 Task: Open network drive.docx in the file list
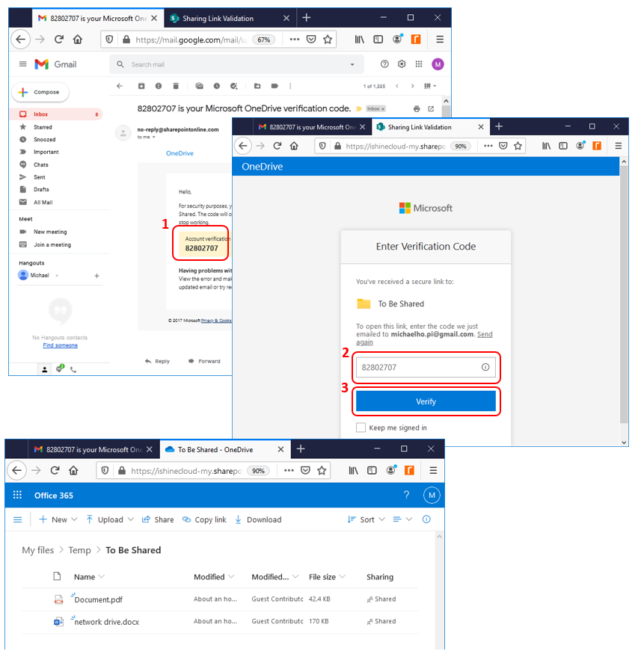[107, 622]
